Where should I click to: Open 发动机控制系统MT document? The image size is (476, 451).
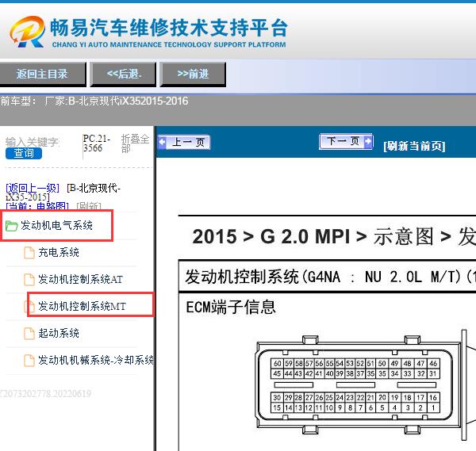point(82,306)
